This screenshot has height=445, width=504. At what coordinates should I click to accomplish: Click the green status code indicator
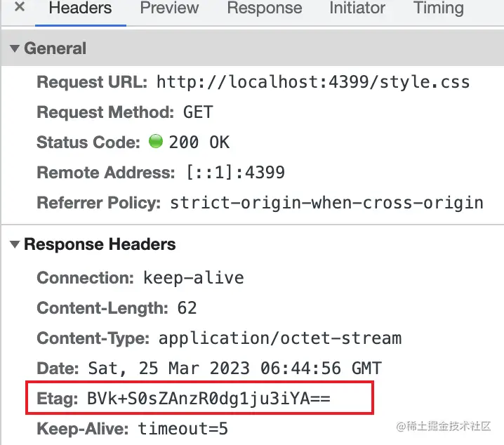pos(156,142)
